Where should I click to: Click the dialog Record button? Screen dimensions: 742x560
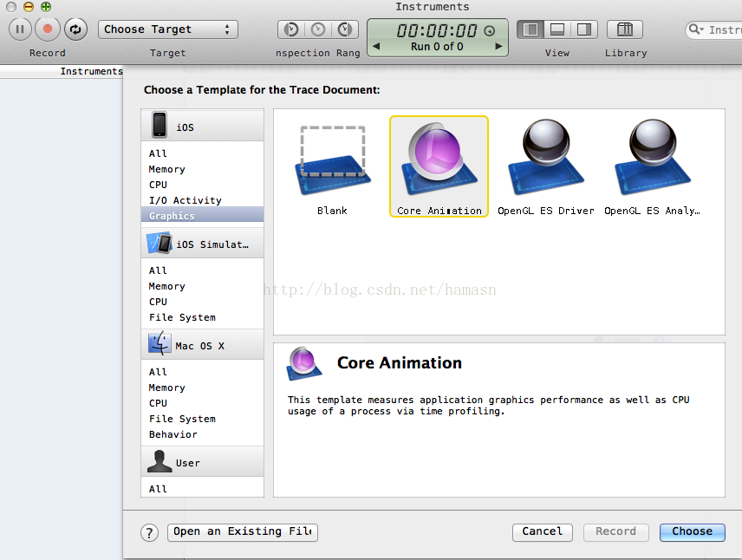[x=615, y=532]
